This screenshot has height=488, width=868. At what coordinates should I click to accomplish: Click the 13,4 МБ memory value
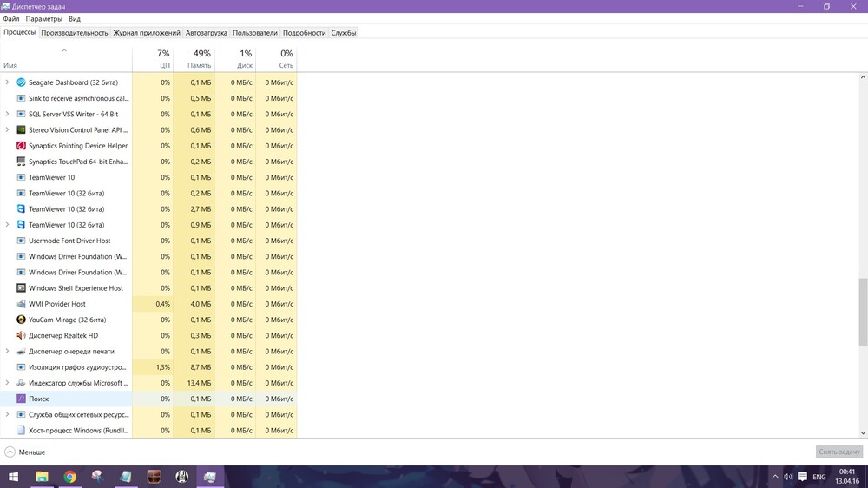200,383
